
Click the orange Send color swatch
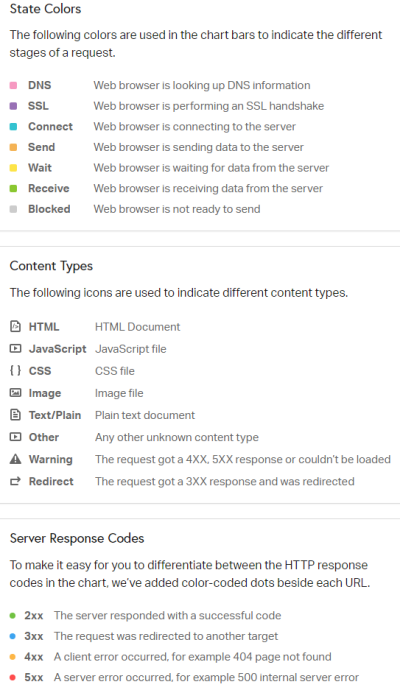point(13,147)
